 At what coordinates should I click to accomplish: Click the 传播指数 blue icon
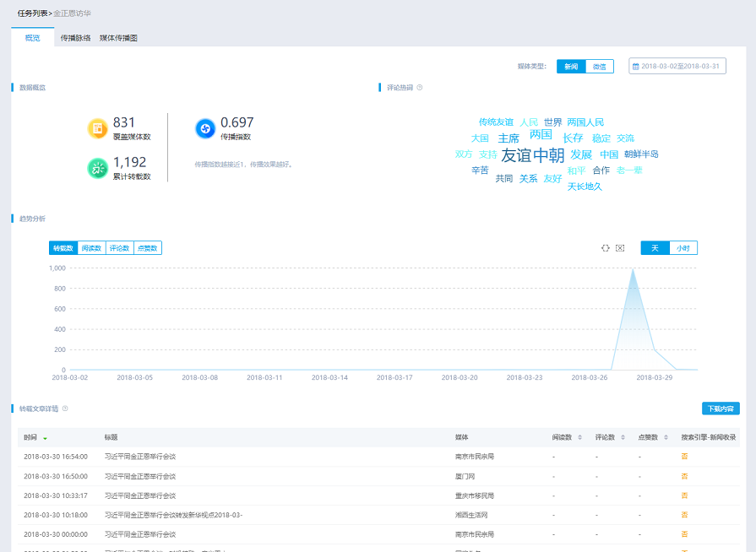point(205,128)
